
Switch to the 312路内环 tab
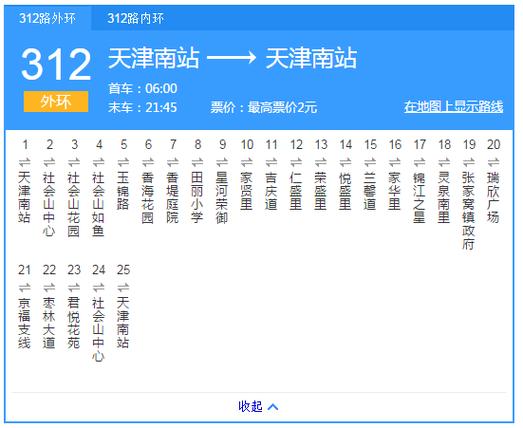pyautogui.click(x=135, y=18)
